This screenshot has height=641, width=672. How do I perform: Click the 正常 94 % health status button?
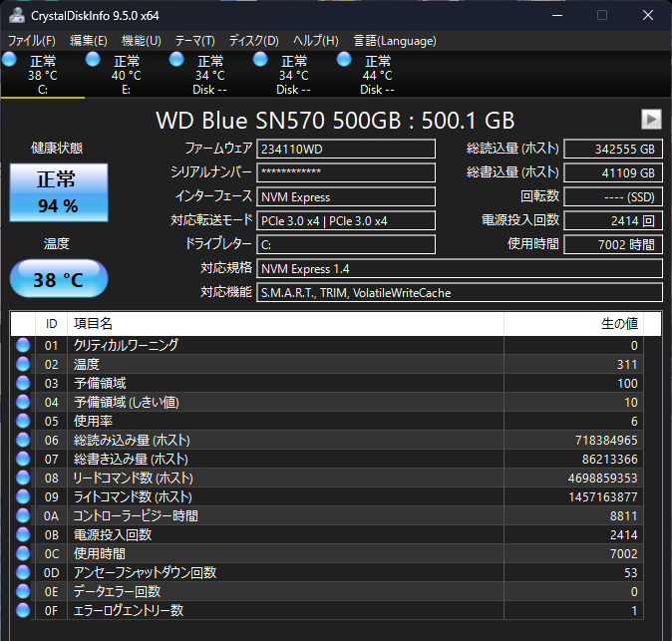[x=58, y=192]
